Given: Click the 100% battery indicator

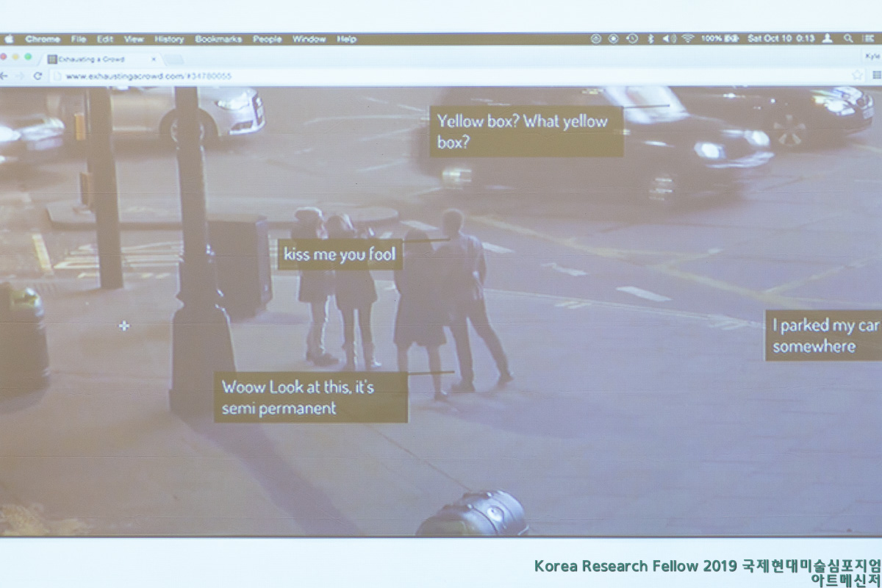Looking at the screenshot, I should pyautogui.click(x=720, y=39).
